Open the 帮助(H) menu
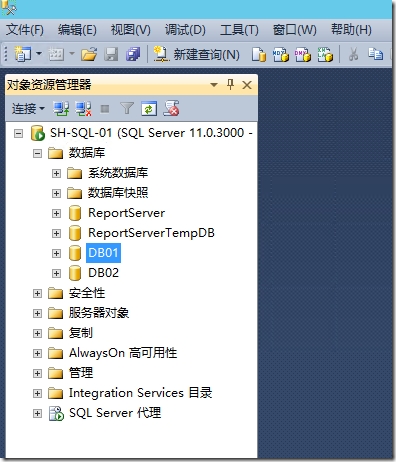Image resolution: width=396 pixels, height=462 pixels. (351, 30)
